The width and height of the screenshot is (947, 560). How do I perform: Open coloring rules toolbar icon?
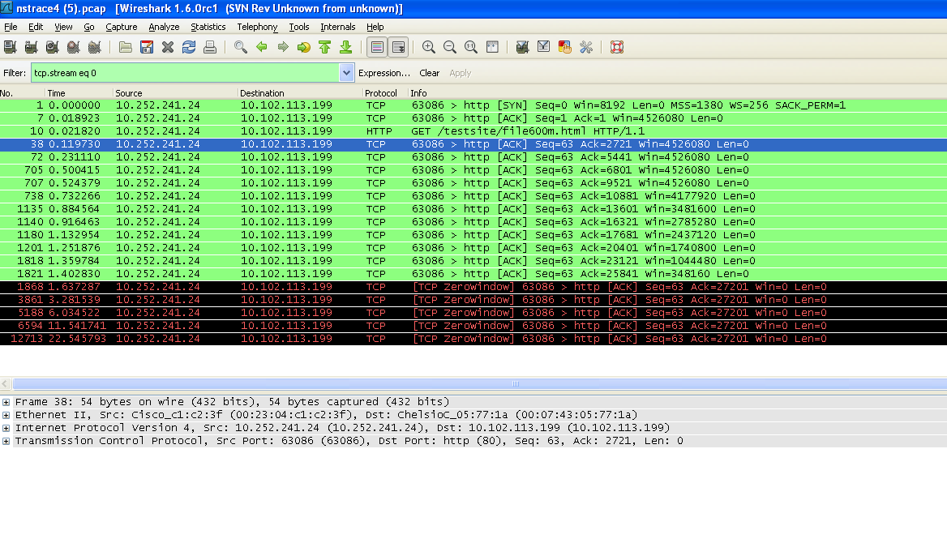pos(565,47)
